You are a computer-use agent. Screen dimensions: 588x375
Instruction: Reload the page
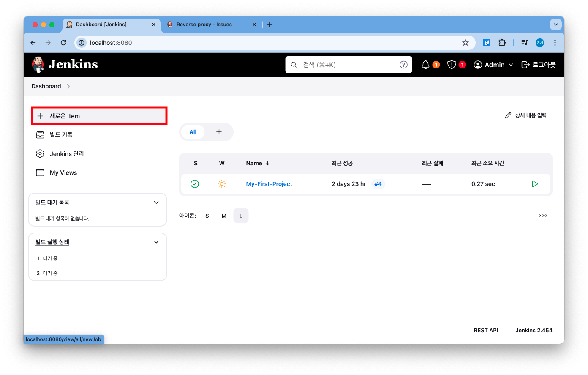63,43
